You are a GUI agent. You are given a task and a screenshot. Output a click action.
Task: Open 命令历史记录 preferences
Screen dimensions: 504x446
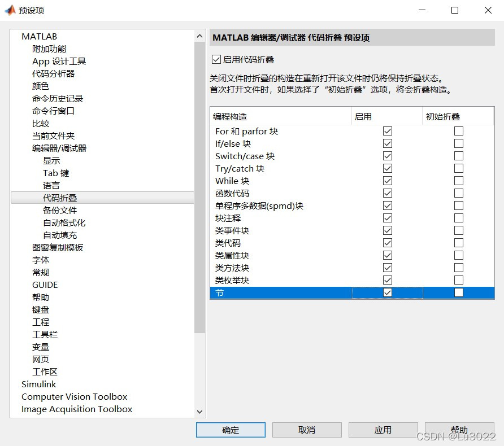pos(58,99)
